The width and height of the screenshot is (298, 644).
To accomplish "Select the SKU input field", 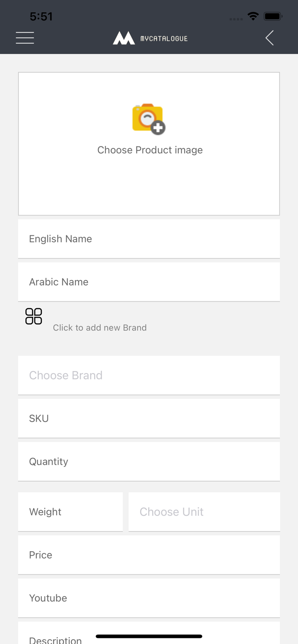I will pos(149,418).
